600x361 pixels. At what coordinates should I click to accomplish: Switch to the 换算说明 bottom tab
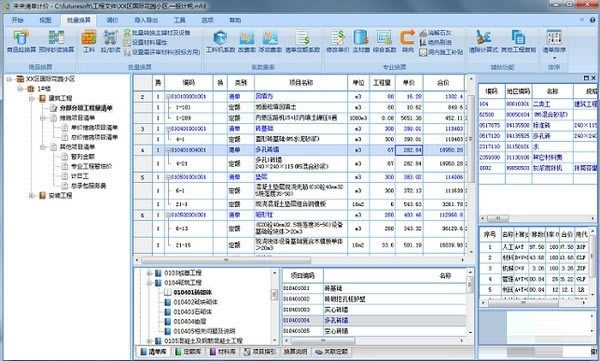pos(295,351)
